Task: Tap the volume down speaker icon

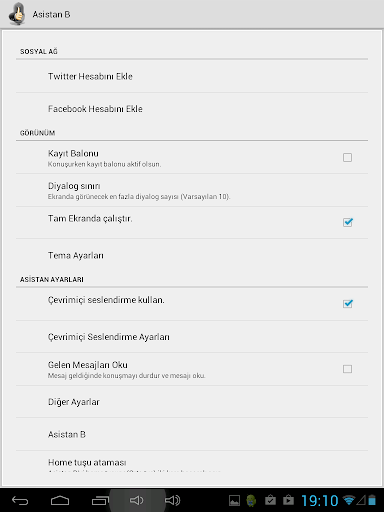Action: [x=137, y=500]
